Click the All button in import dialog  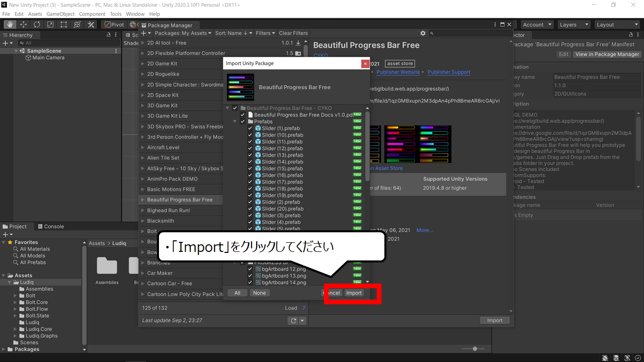tap(237, 293)
